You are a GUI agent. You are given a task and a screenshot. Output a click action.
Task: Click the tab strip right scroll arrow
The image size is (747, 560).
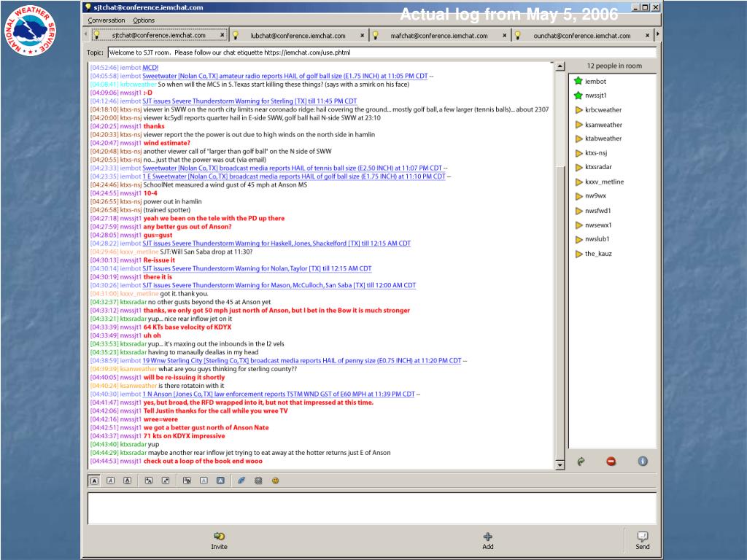click(658, 34)
